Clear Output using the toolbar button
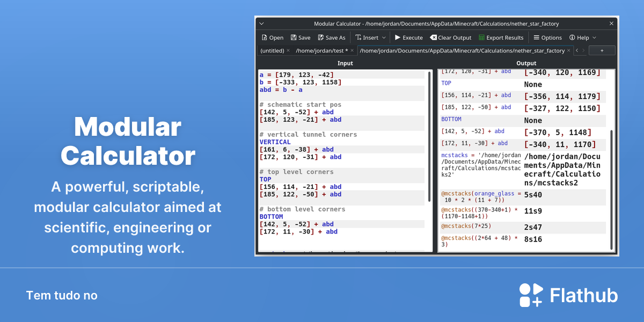This screenshot has width=644, height=322. (450, 38)
